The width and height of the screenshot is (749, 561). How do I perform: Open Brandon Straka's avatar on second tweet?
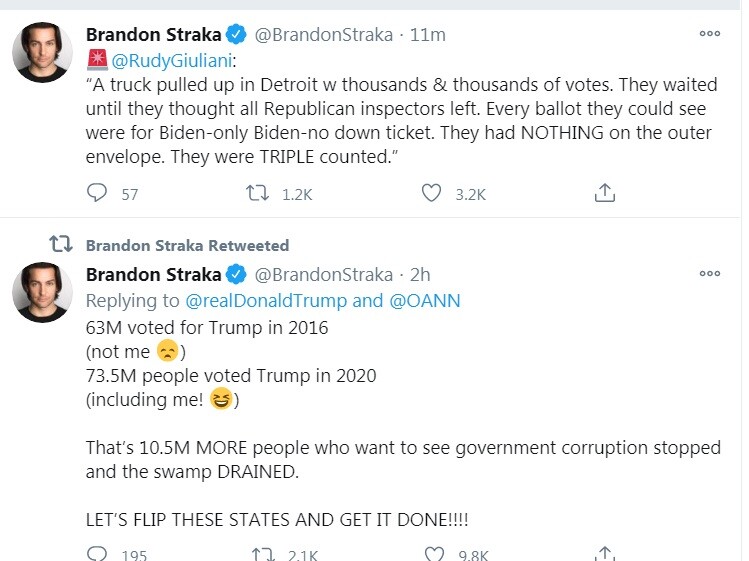pyautogui.click(x=42, y=292)
